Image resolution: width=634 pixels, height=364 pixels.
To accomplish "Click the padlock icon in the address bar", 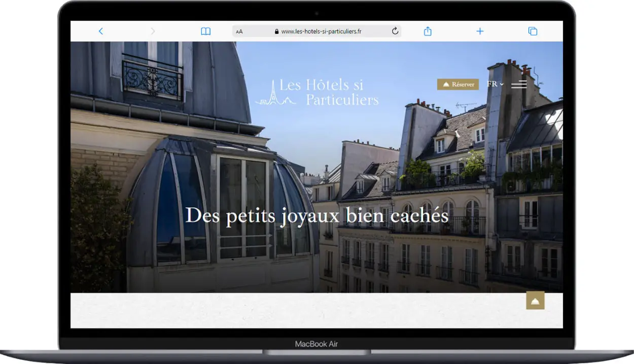I will (x=276, y=31).
